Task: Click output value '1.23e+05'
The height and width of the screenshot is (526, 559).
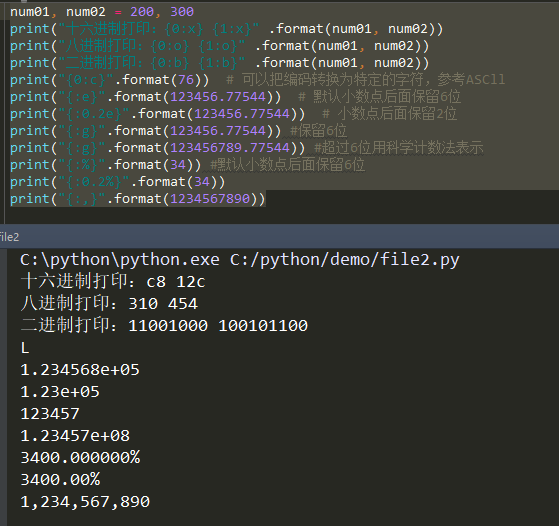Action: (x=60, y=392)
